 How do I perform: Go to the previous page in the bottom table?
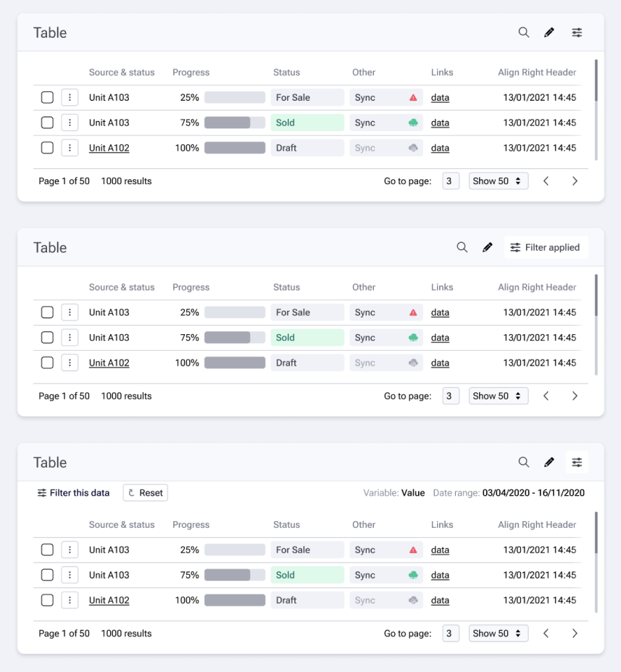click(546, 634)
